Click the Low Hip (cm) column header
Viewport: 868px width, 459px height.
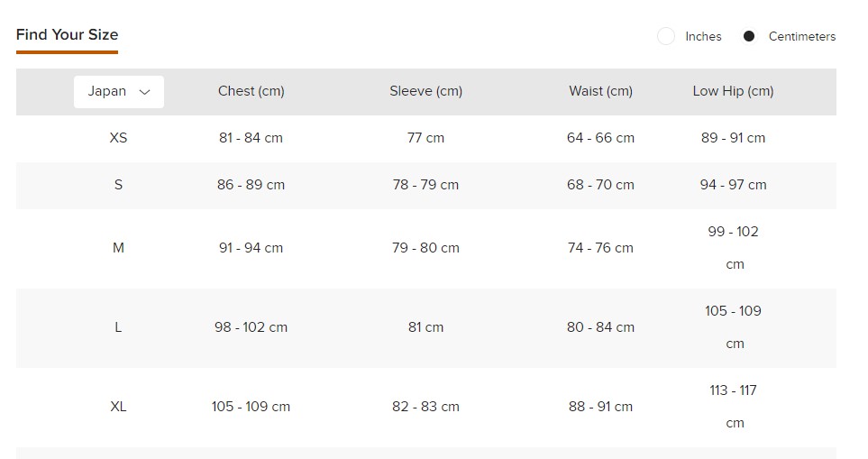coord(733,91)
